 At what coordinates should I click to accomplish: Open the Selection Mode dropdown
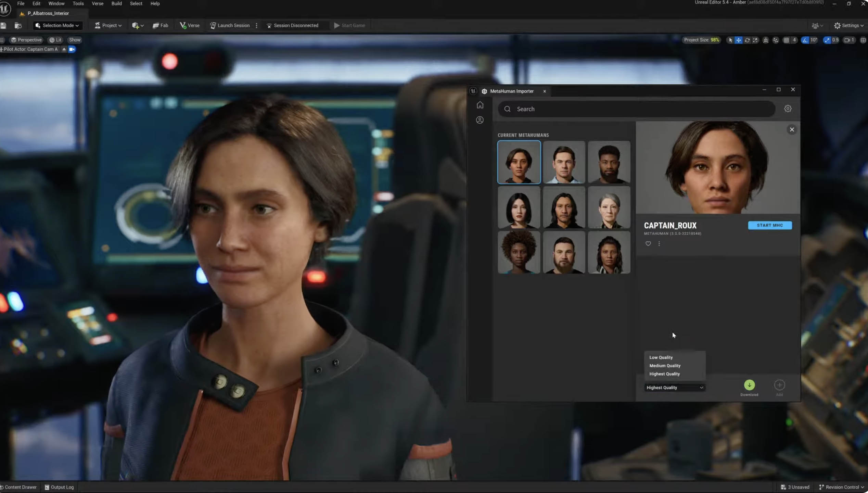tap(57, 25)
